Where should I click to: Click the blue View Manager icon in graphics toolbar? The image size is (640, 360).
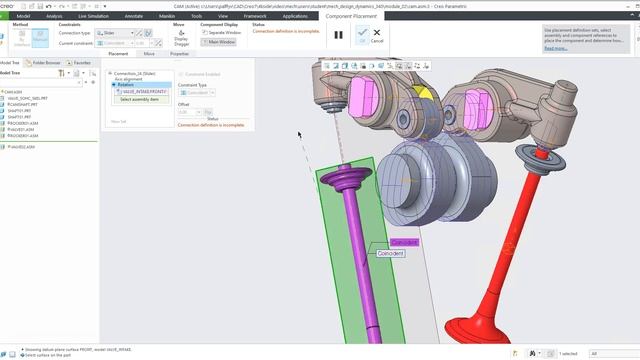(x=381, y=66)
